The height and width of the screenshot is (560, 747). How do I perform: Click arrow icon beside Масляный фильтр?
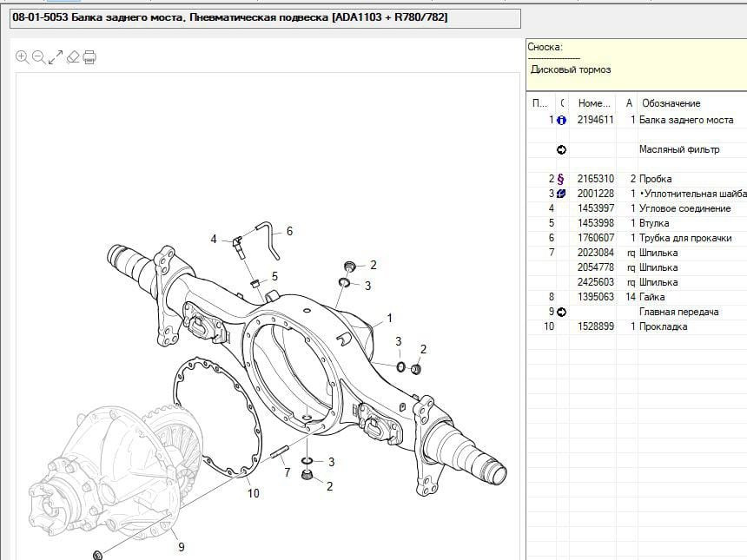point(561,150)
